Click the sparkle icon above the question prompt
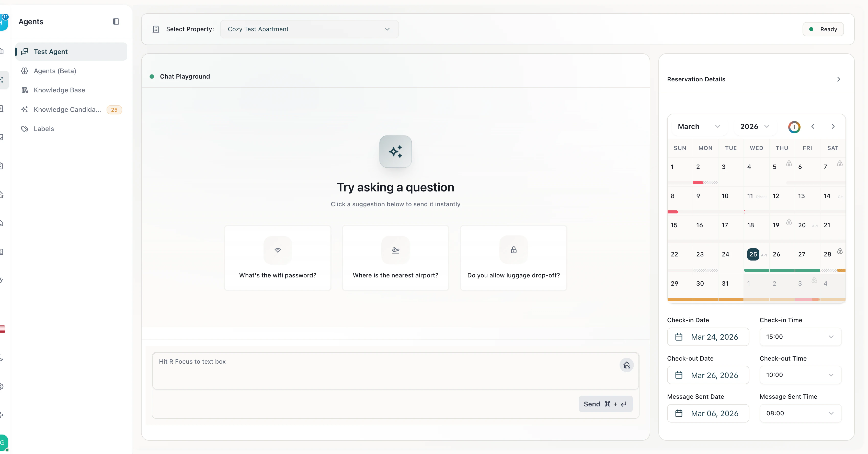This screenshot has width=868, height=454. coord(395,152)
